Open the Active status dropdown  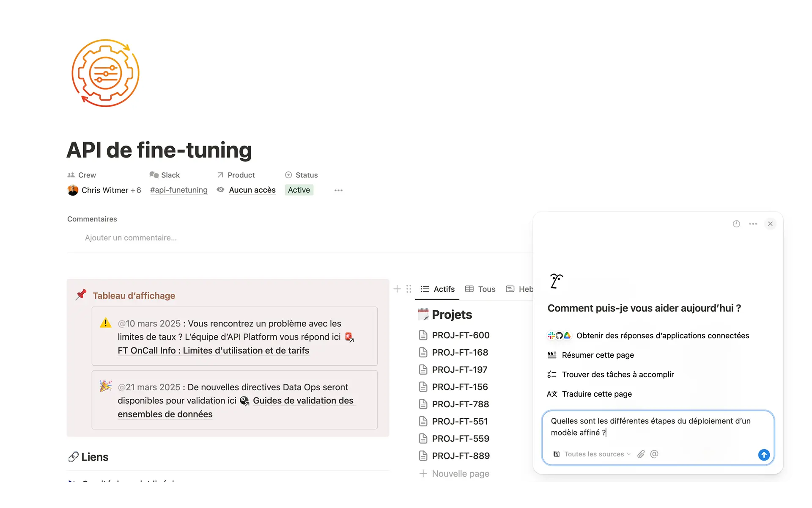pos(299,190)
